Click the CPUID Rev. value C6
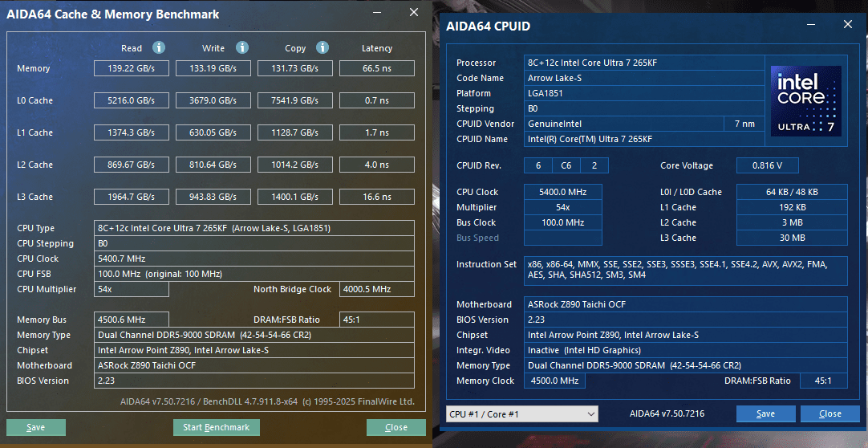 click(566, 165)
